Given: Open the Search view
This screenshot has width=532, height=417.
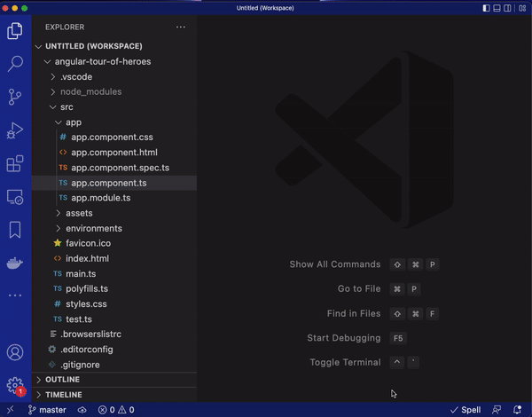Looking at the screenshot, I should click(15, 64).
